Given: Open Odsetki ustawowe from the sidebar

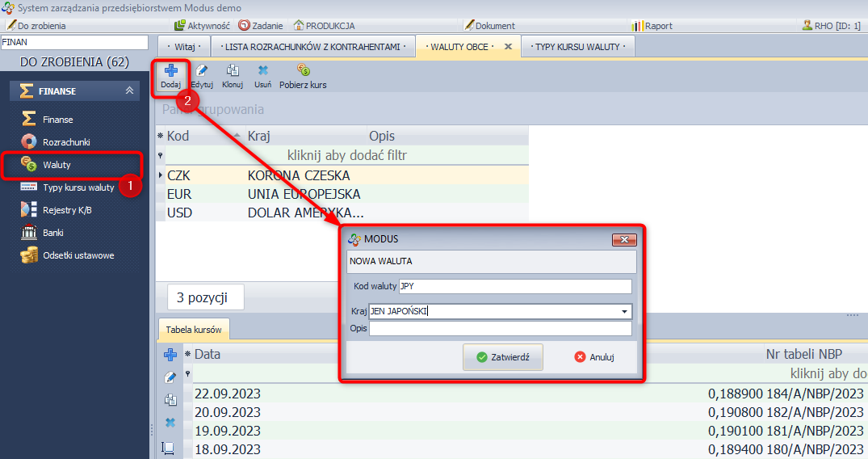Looking at the screenshot, I should pyautogui.click(x=78, y=255).
